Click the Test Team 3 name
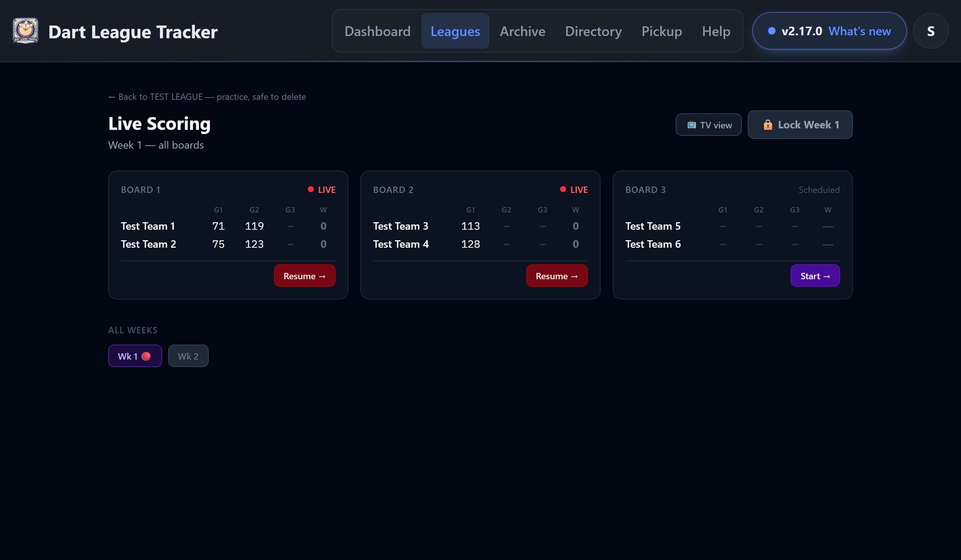This screenshot has width=961, height=560. [401, 226]
